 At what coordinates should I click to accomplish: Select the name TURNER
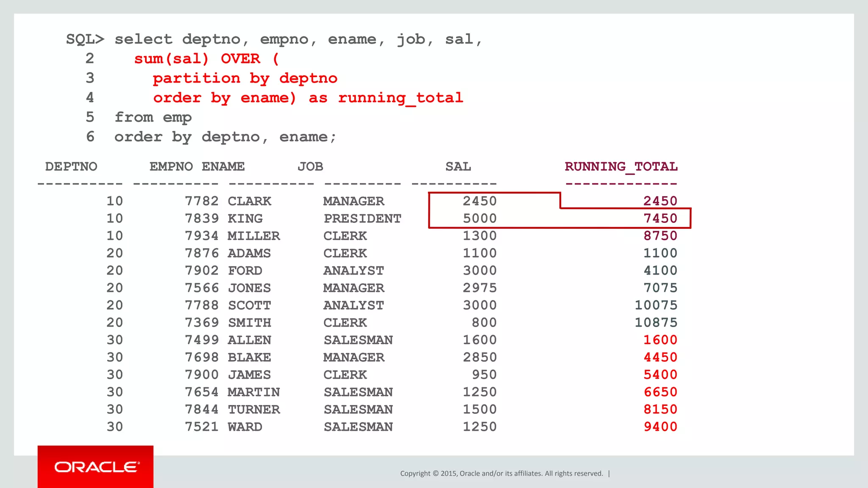pyautogui.click(x=254, y=410)
